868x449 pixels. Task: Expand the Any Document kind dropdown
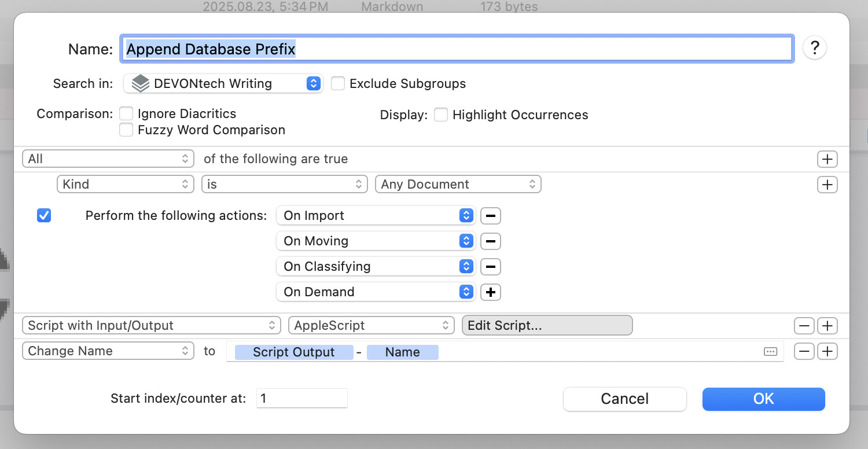[458, 185]
